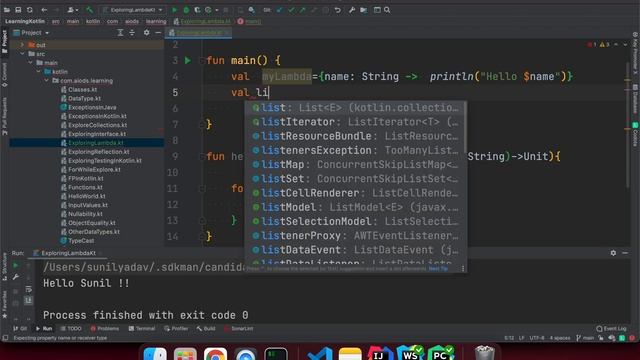Image resolution: width=640 pixels, height=360 pixels.
Task: Open the Git tool window tab
Action: coord(20,329)
